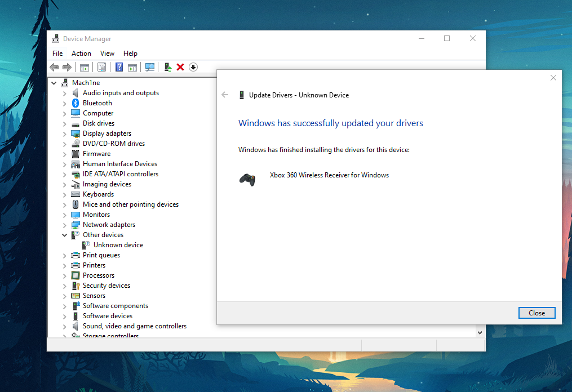The width and height of the screenshot is (572, 392).
Task: Click the Forward arrow in Device Manager toolbar
Action: 67,67
